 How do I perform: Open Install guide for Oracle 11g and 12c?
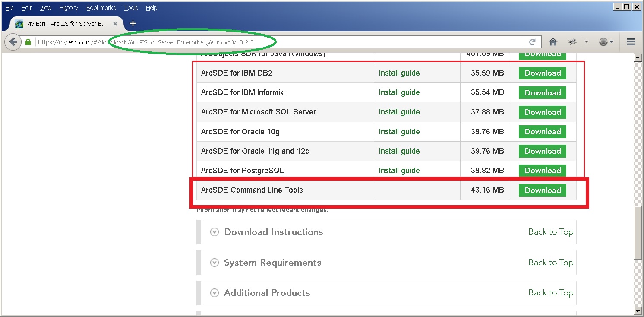coord(399,151)
